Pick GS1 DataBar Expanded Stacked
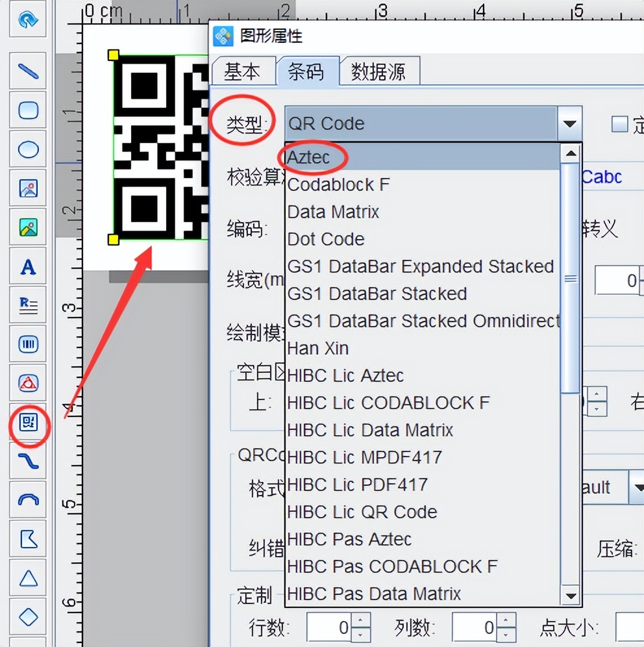 point(423,266)
